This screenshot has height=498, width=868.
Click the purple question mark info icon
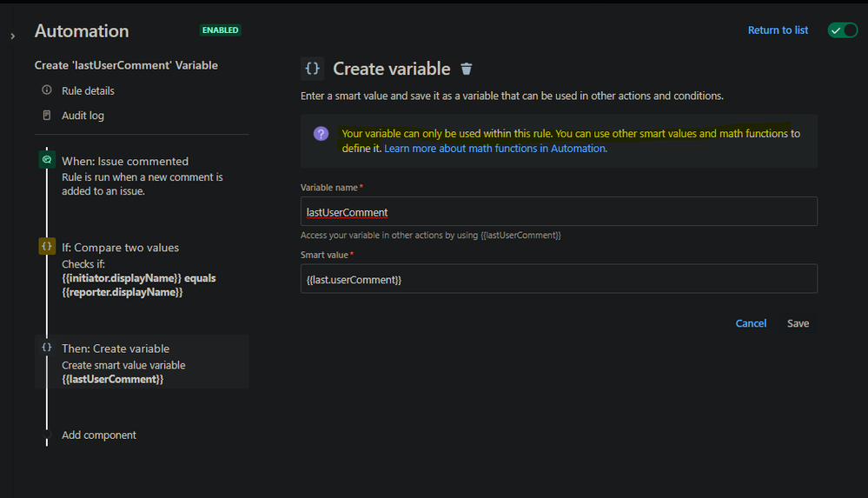321,134
